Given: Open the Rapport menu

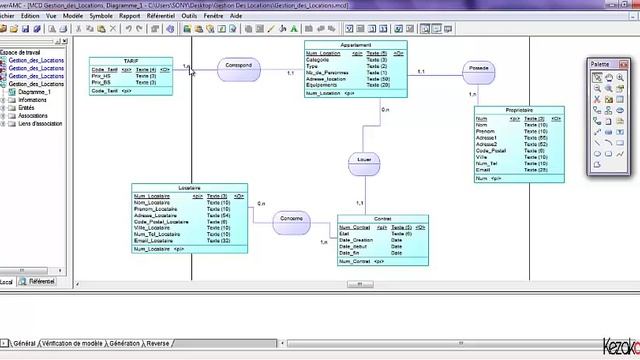Looking at the screenshot, I should [x=129, y=16].
